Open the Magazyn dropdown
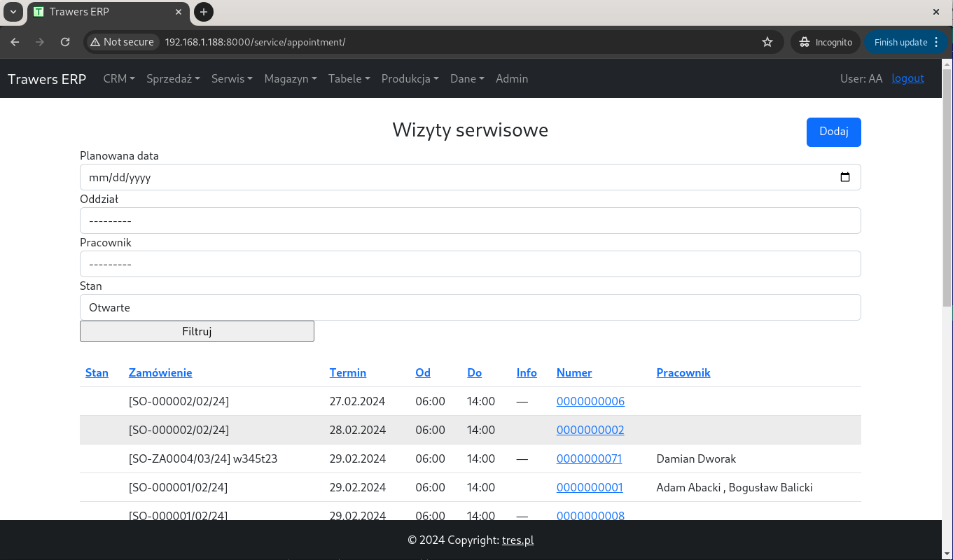This screenshot has height=560, width=953. (x=291, y=78)
